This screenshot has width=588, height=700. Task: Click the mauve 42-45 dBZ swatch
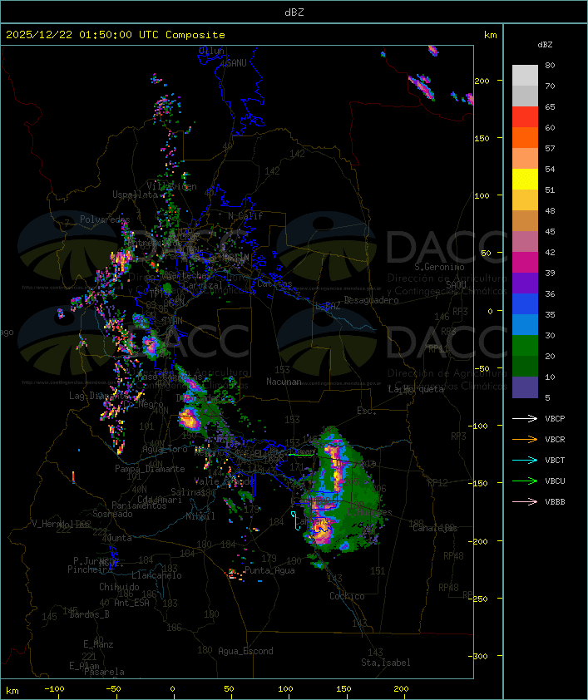coord(525,242)
